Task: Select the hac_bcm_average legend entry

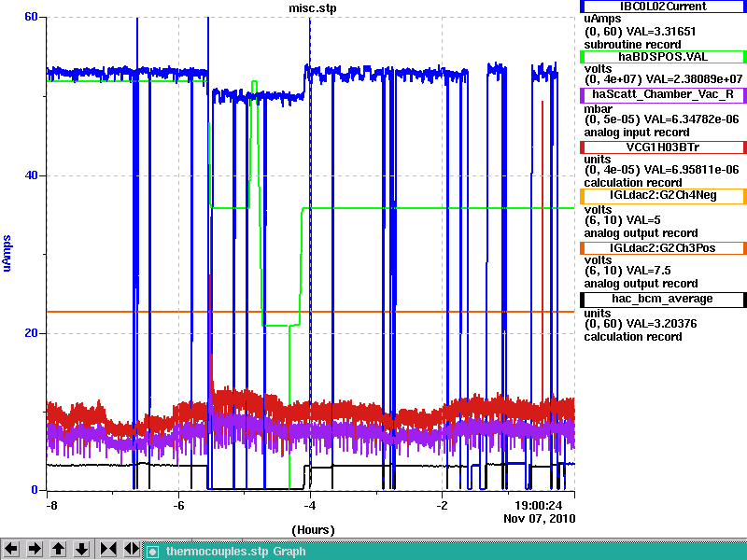Action: [x=663, y=299]
